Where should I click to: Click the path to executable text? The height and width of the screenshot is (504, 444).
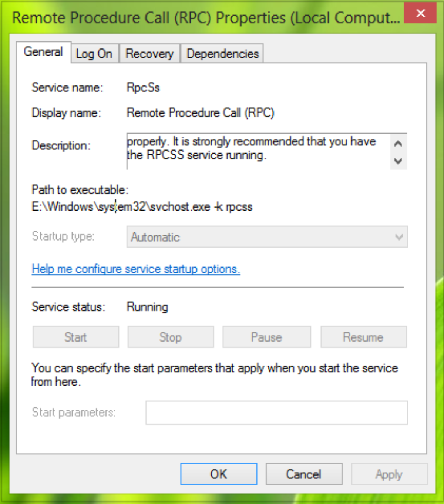[x=142, y=206]
